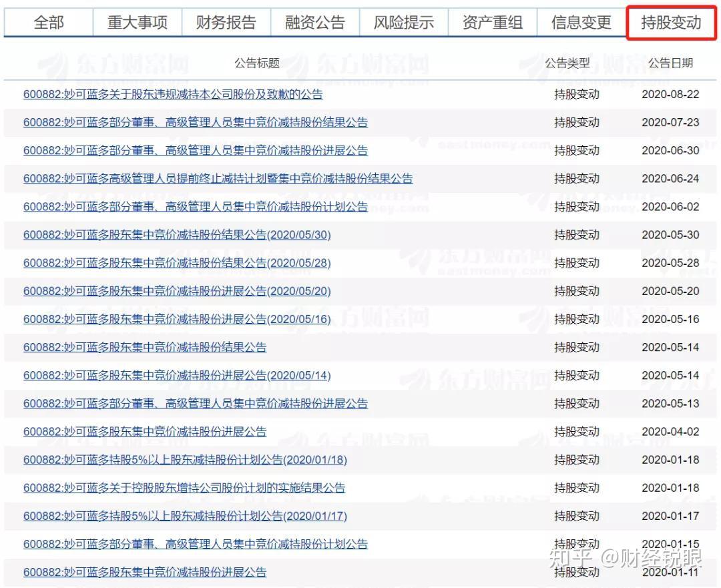
Task: Open 持股5%以上股东减持计划公告(2020/01/17) link
Action: click(x=185, y=516)
